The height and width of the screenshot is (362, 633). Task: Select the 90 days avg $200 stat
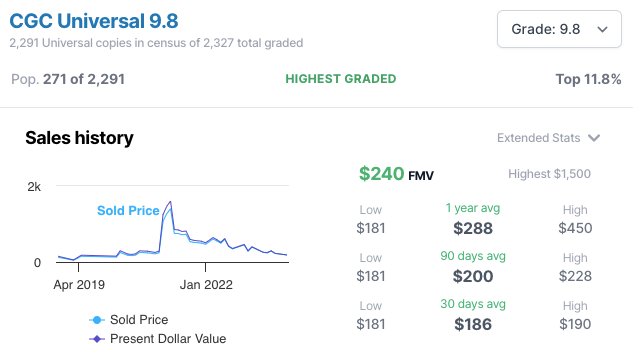tap(473, 268)
